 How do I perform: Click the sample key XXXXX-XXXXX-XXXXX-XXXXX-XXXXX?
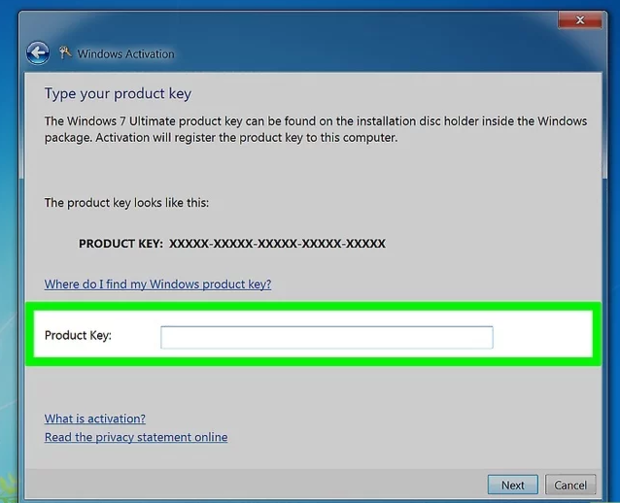pos(277,244)
